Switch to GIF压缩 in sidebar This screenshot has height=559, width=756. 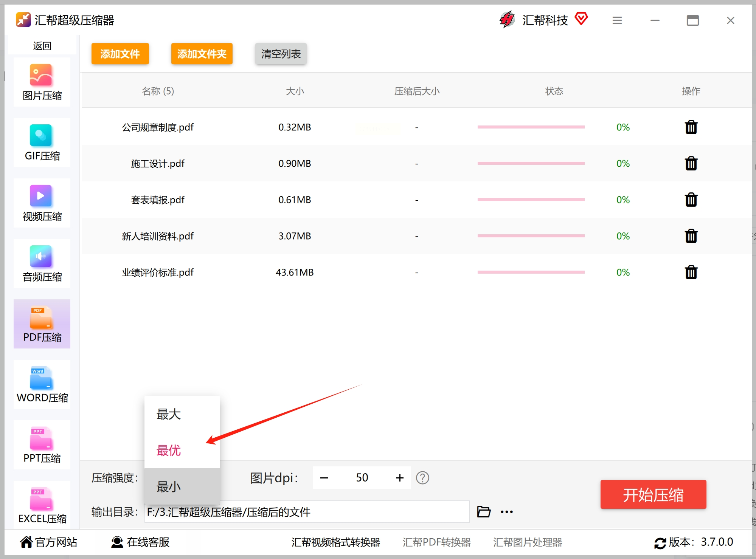pyautogui.click(x=42, y=143)
